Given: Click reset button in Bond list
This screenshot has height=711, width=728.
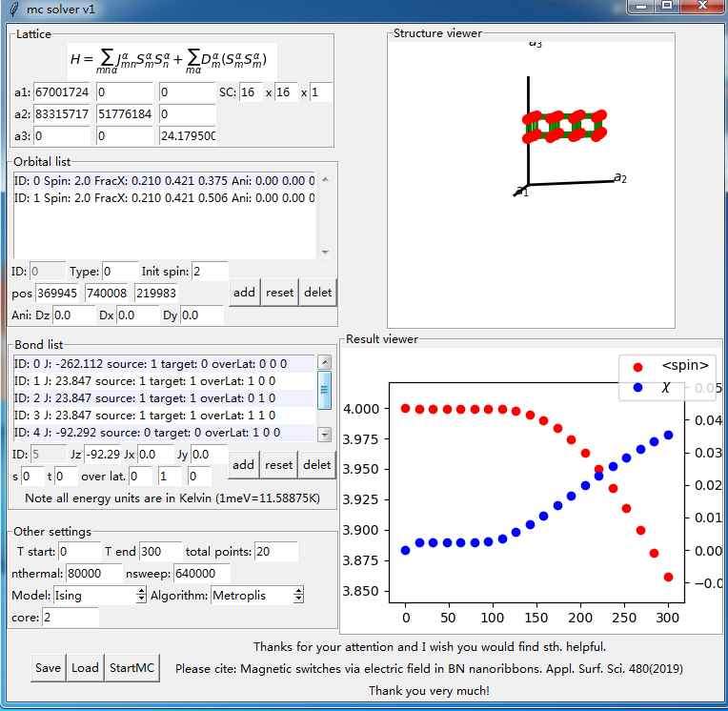Looking at the screenshot, I should [278, 464].
